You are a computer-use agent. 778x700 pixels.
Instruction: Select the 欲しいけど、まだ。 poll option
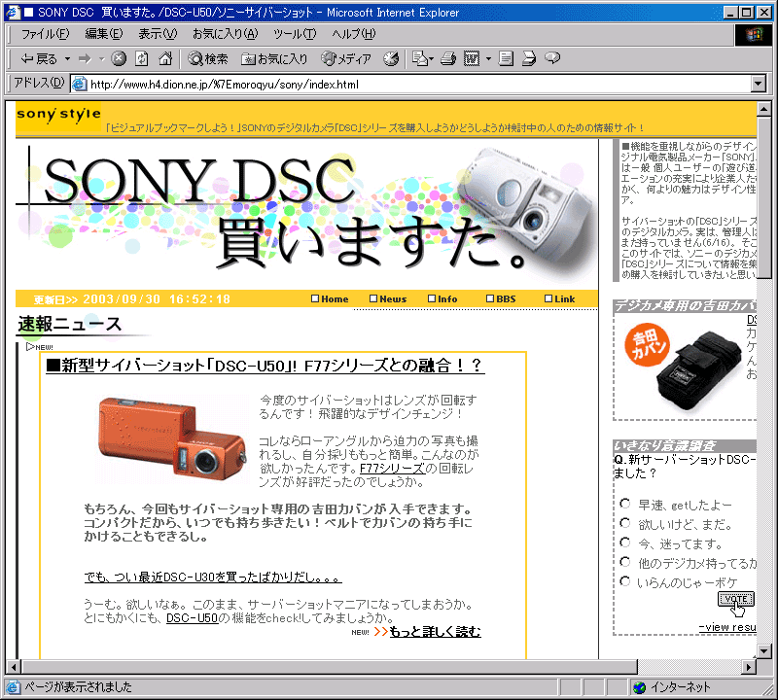point(625,523)
